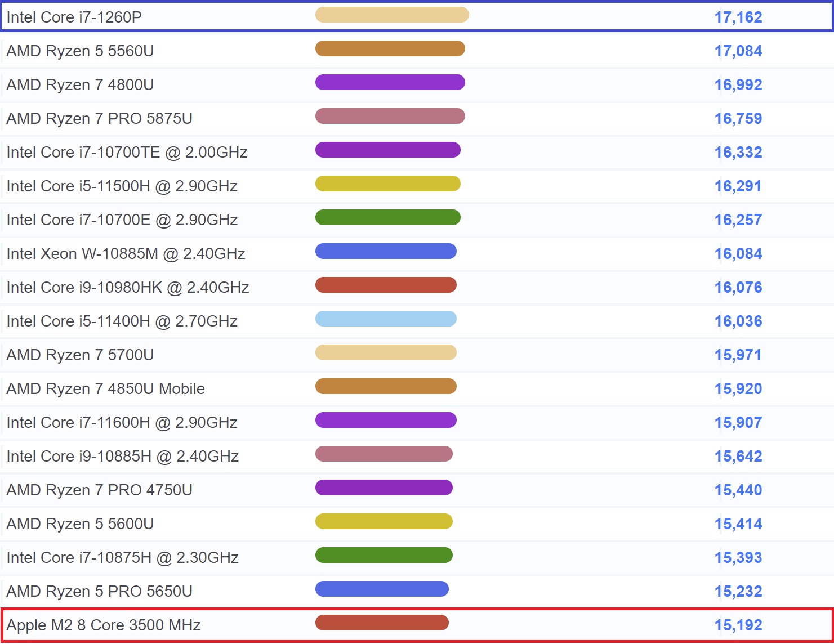
Task: Click the 17,084 benchmark score
Action: click(x=738, y=51)
